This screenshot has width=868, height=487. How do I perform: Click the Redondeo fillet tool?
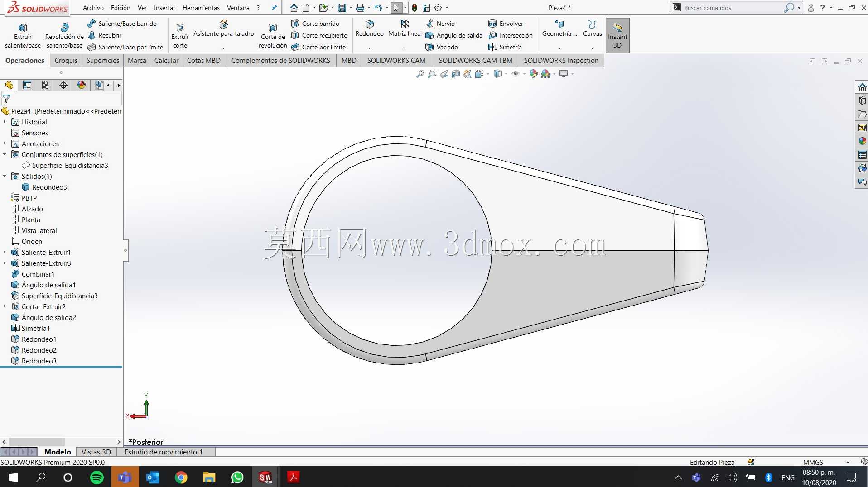tap(369, 29)
